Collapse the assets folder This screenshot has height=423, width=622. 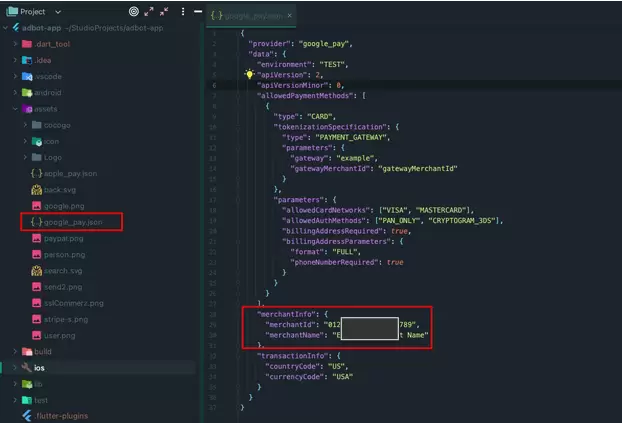click(15, 109)
